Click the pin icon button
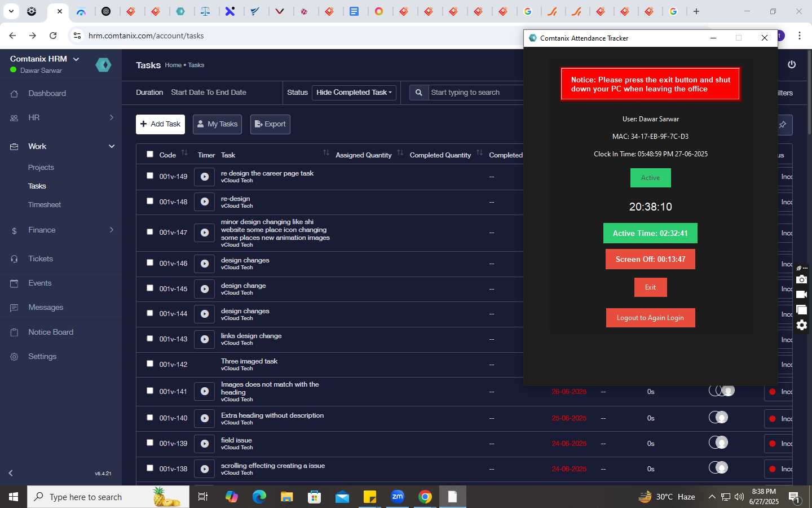 (783, 125)
